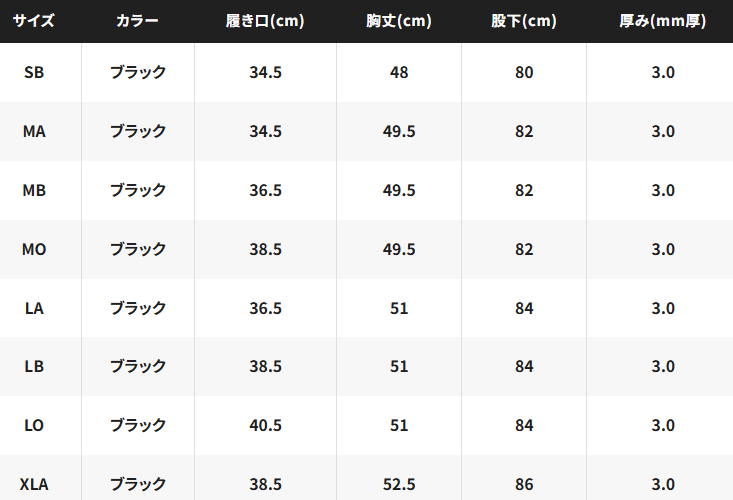The image size is (733, 500).
Task: Click the MO size row label
Action: coord(34,249)
